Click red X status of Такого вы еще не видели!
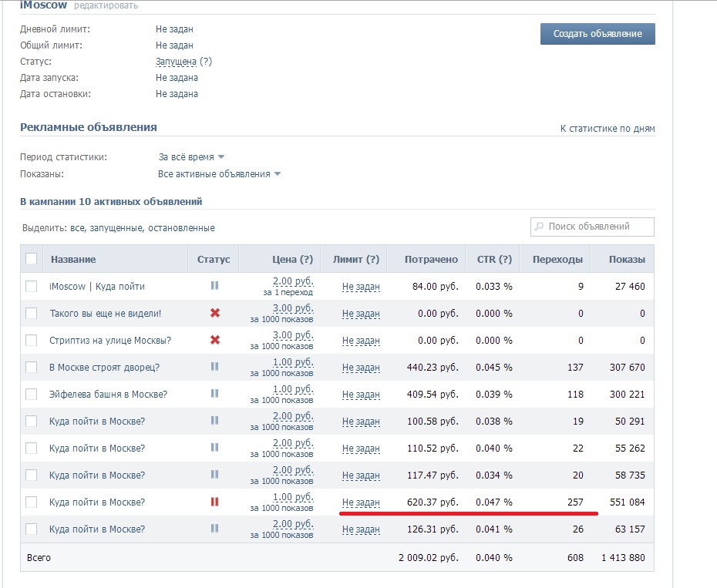This screenshot has width=717, height=588. pyautogui.click(x=215, y=313)
